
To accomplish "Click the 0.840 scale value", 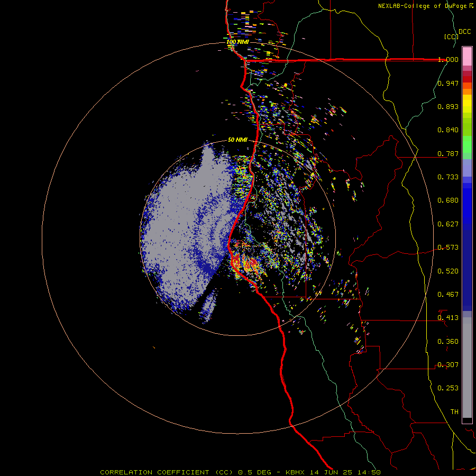I will click(448, 130).
